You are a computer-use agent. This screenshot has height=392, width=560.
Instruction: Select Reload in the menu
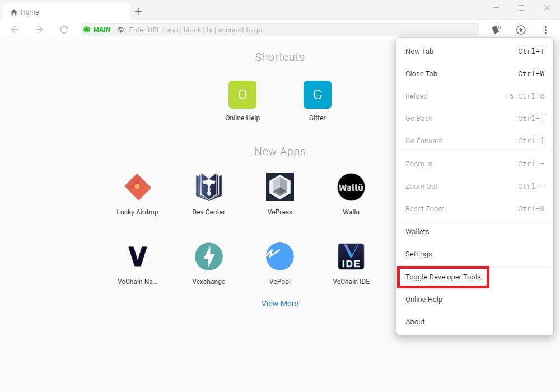475,96
